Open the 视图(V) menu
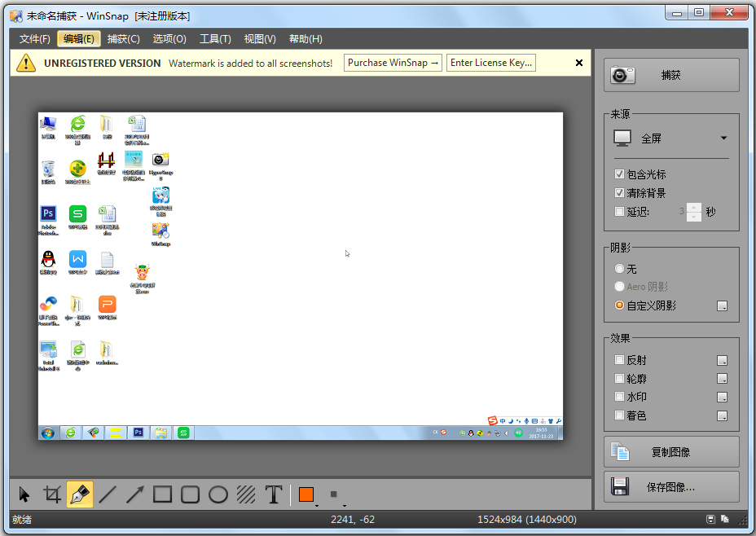The width and height of the screenshot is (756, 536). pyautogui.click(x=260, y=39)
